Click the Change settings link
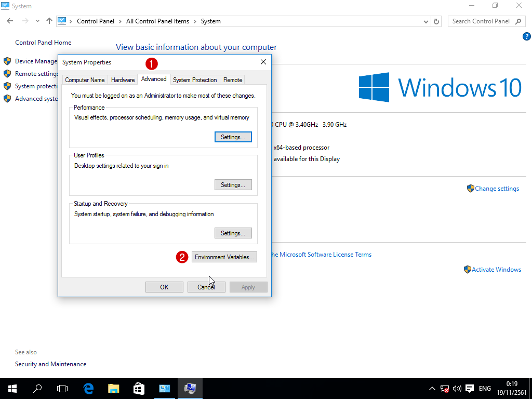Viewport: 532px width, 399px height. tap(497, 189)
